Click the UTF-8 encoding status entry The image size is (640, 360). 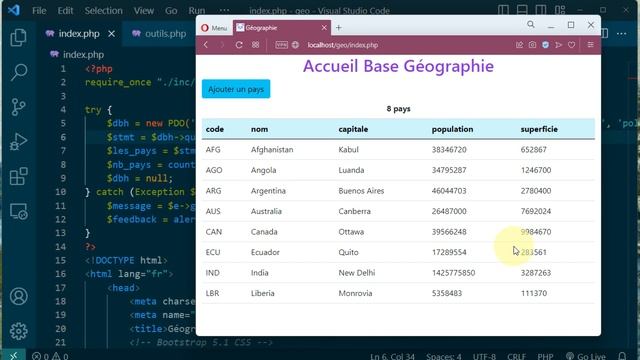click(484, 356)
